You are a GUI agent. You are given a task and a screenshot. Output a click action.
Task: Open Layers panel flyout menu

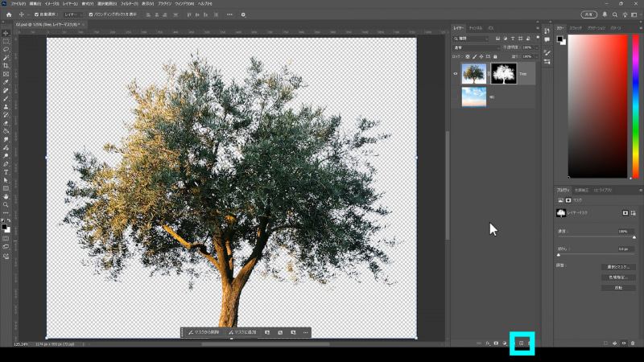(x=538, y=28)
